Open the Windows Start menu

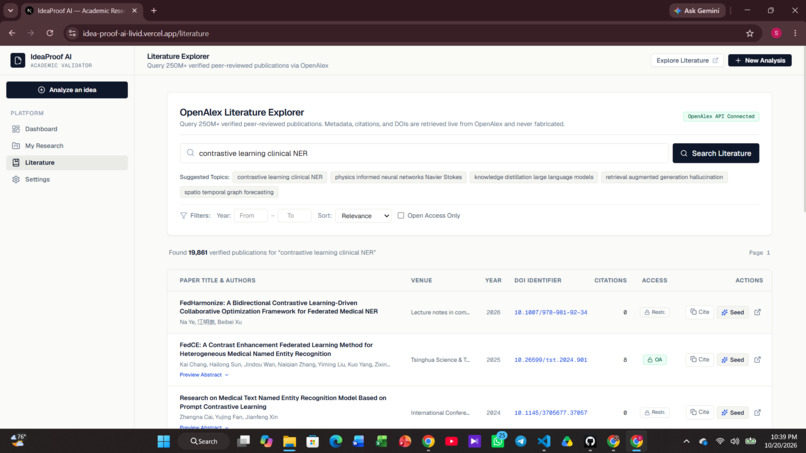coord(163,441)
